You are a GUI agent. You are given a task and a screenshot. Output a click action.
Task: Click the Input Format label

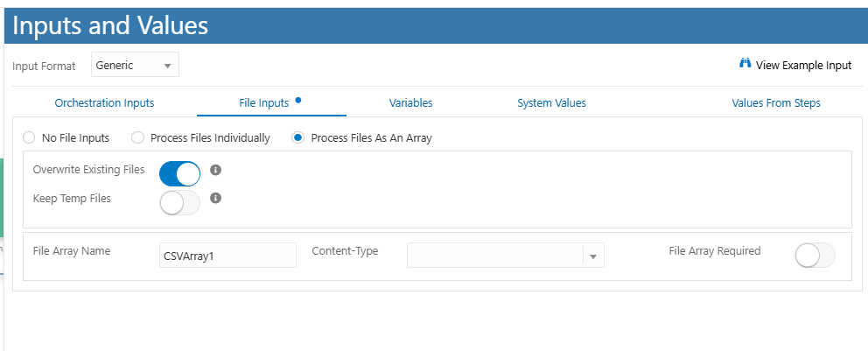coord(44,66)
